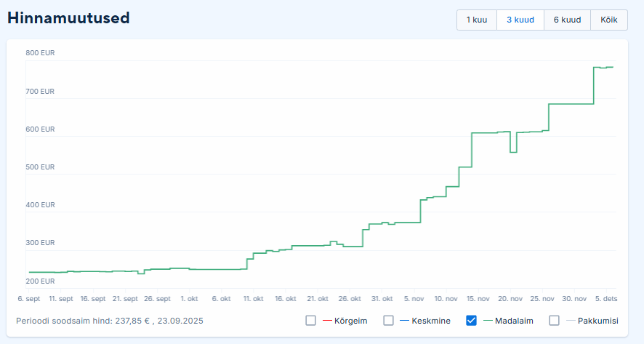
Task: Enable the Pakkumisi checkbox
Action: point(555,320)
